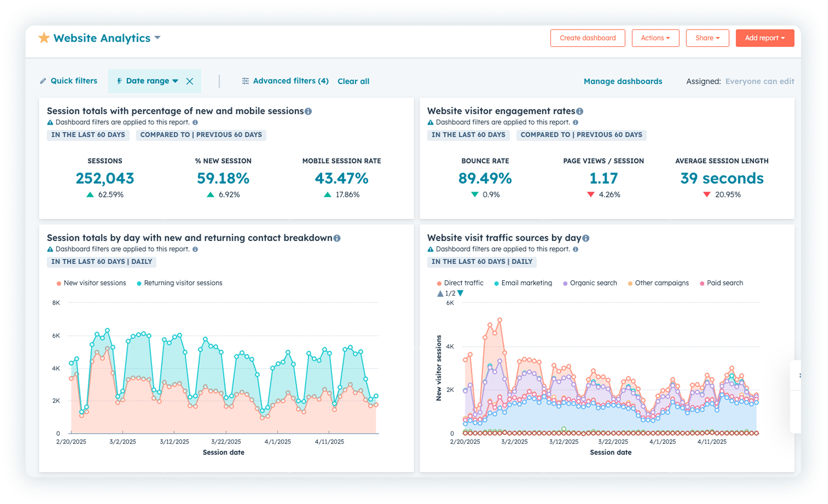Click the 252,043 sessions value
The image size is (828, 504).
[x=105, y=178]
